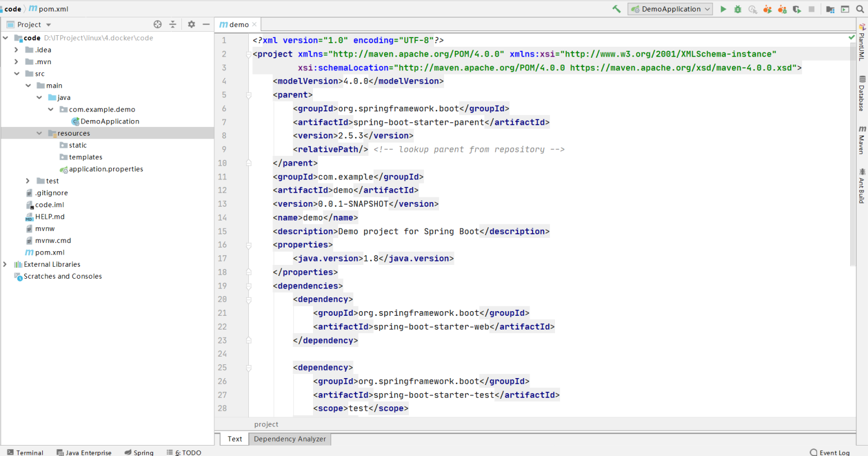Fold the properties tag at line 16
The image size is (868, 456).
(249, 245)
